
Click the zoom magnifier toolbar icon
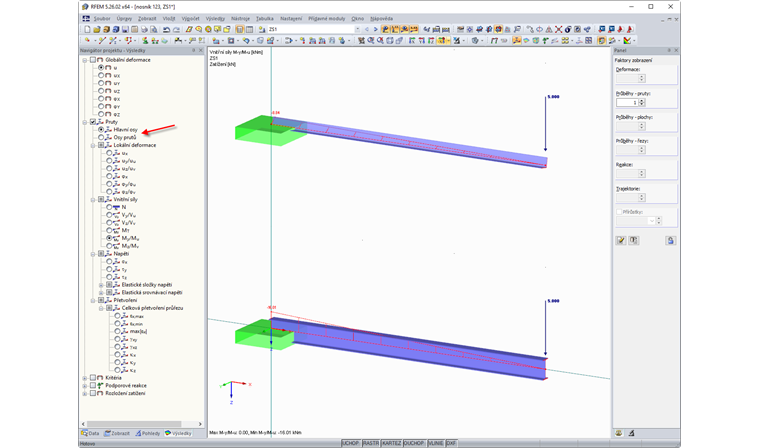(370, 40)
